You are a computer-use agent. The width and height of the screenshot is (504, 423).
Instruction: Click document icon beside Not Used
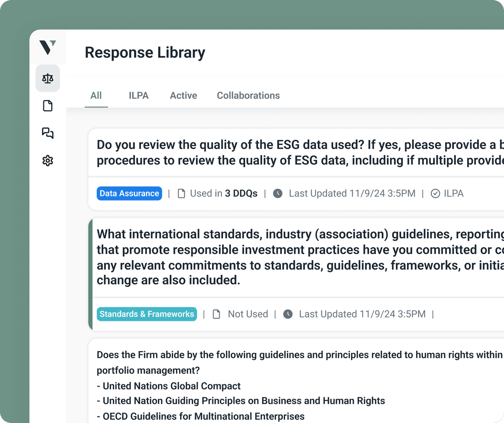point(216,314)
